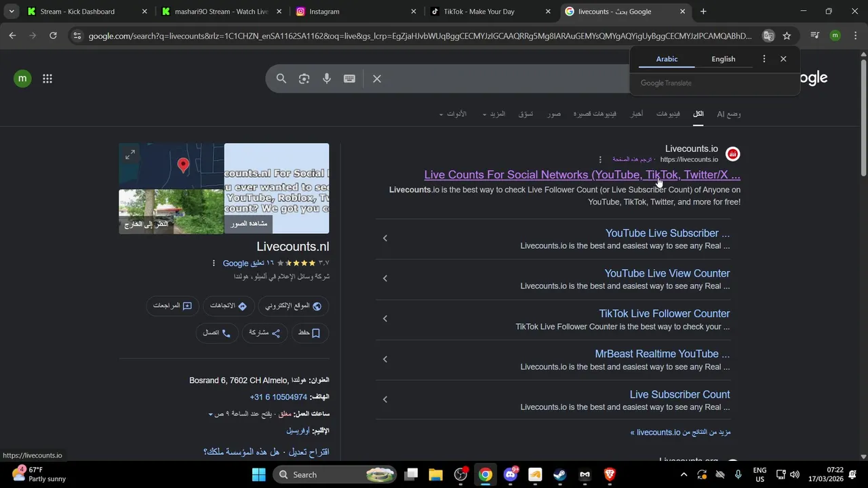Screen dimensions: 868x488
Task: Click Directions (الاتجاهات) button in business panel
Action: tap(229, 306)
